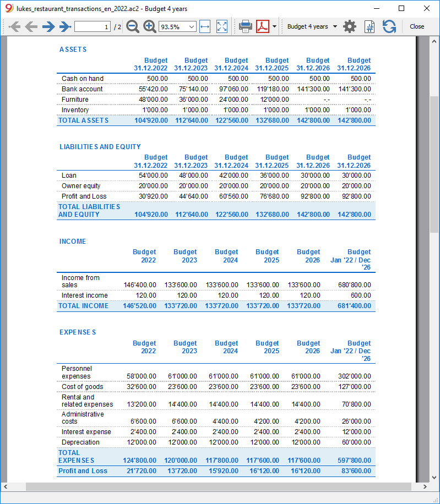Click the EXPENSES section heading

[x=78, y=332]
